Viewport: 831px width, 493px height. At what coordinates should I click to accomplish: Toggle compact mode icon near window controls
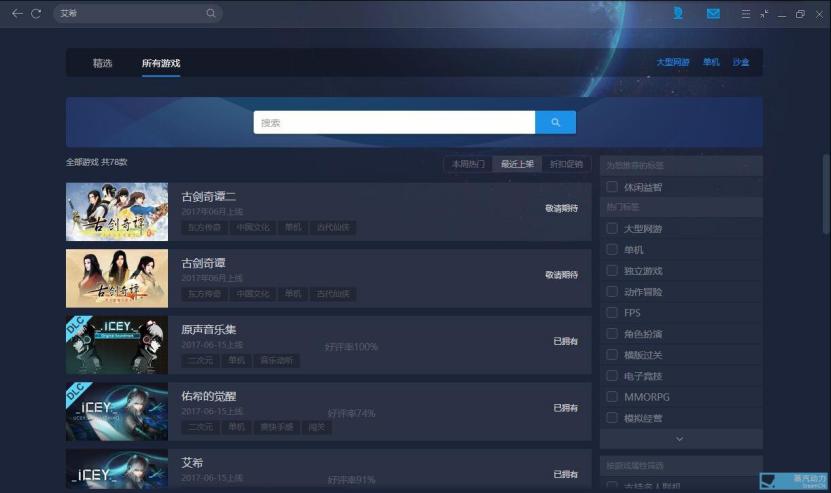point(764,14)
